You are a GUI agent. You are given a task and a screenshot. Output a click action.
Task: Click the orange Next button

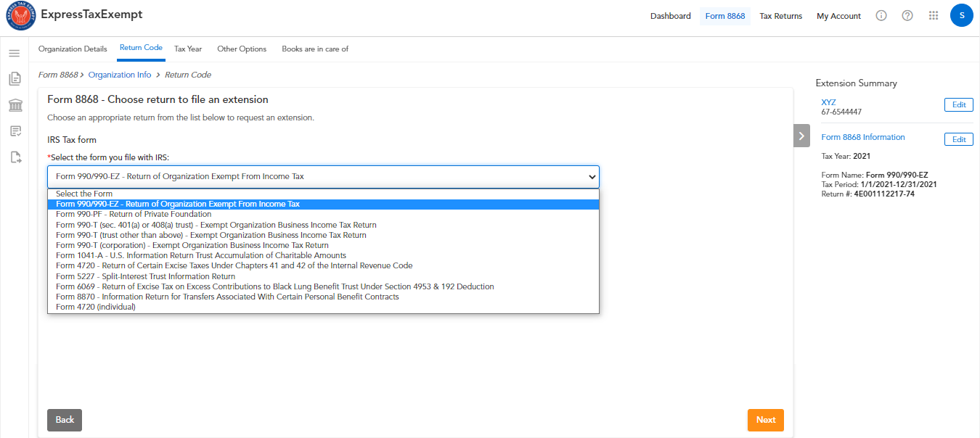[x=766, y=420]
